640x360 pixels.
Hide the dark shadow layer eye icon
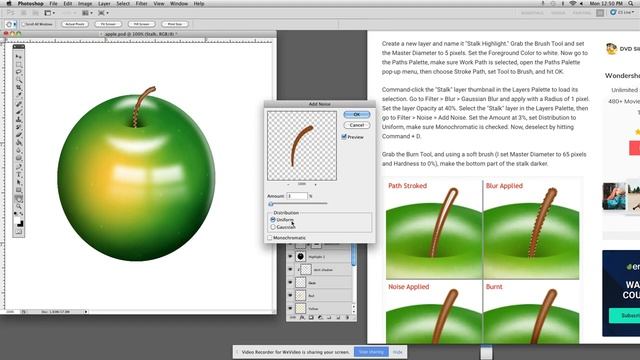pos(290,270)
